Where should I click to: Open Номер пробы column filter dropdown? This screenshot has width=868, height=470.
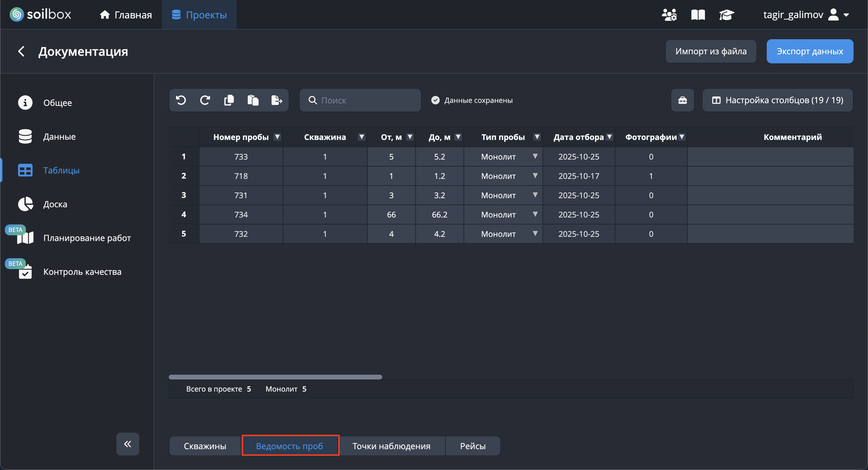(277, 137)
